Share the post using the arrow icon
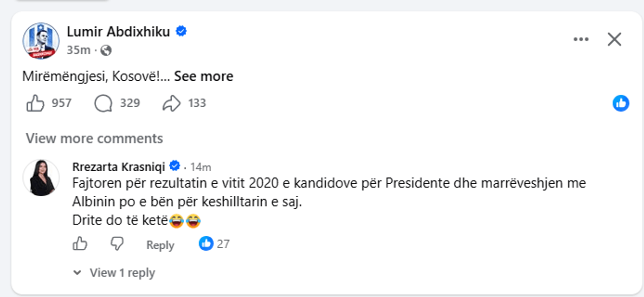The image size is (644, 297). [x=171, y=103]
